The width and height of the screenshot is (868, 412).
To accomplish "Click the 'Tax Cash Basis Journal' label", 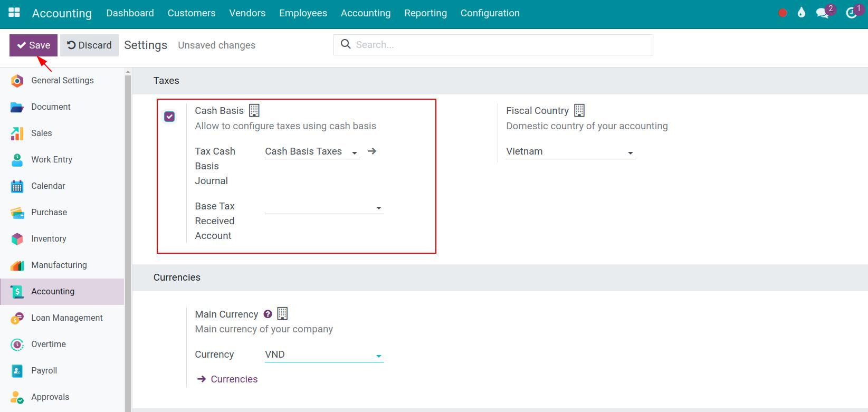I will (x=215, y=166).
